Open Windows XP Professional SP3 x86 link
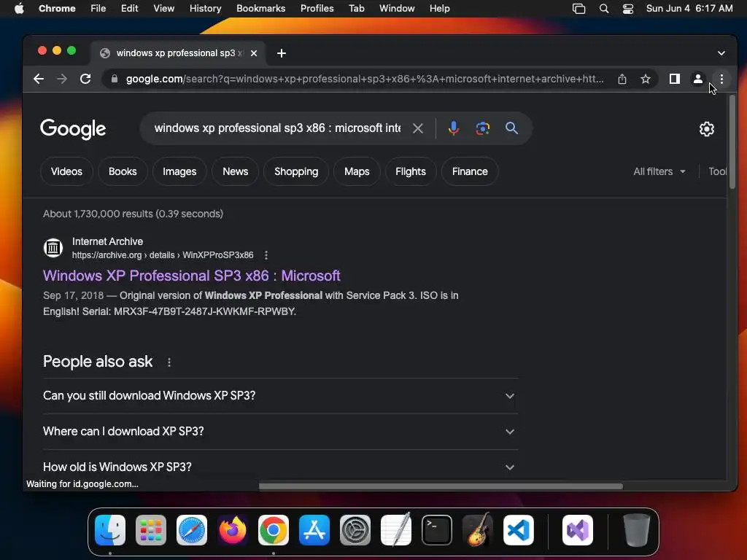This screenshot has height=560, width=747. [x=192, y=276]
